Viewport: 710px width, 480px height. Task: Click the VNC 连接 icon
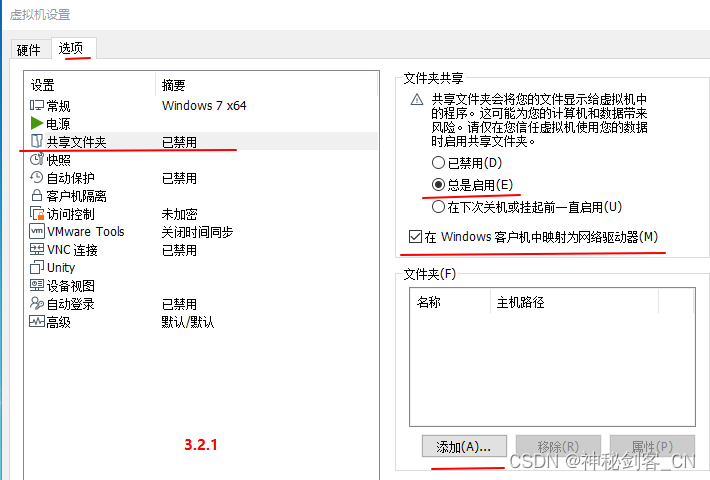click(37, 249)
